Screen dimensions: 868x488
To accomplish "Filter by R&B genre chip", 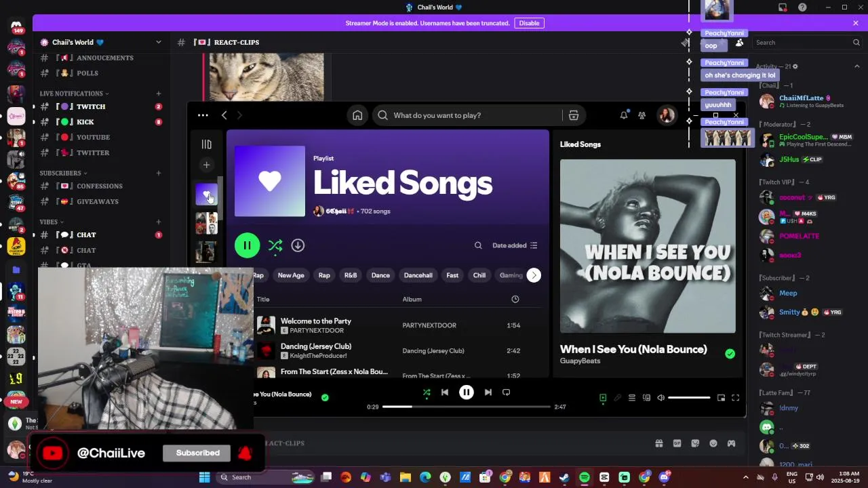I will coord(351,275).
